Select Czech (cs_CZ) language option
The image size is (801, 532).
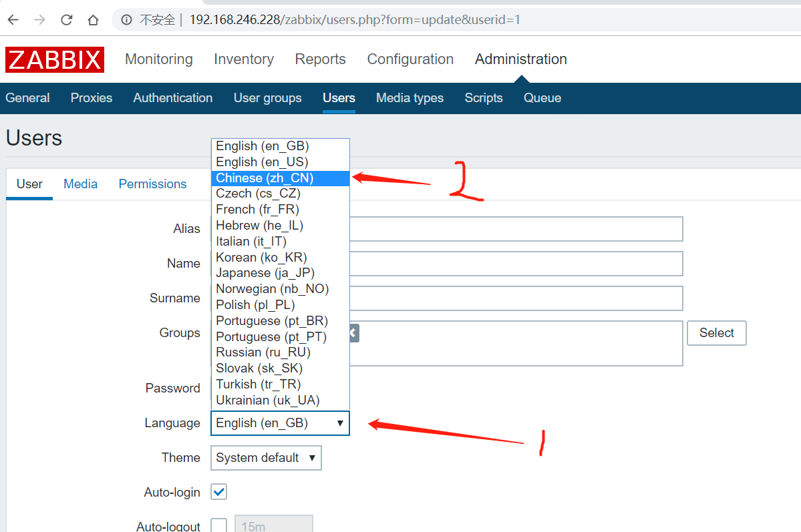point(281,194)
